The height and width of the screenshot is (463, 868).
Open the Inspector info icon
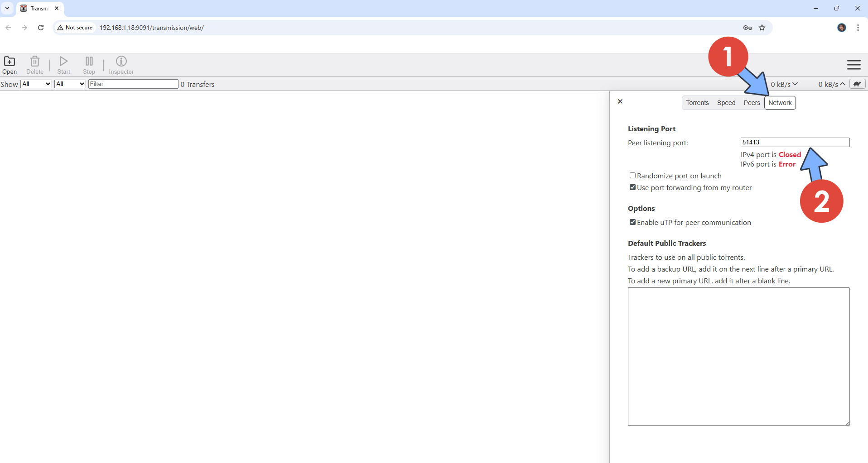121,62
